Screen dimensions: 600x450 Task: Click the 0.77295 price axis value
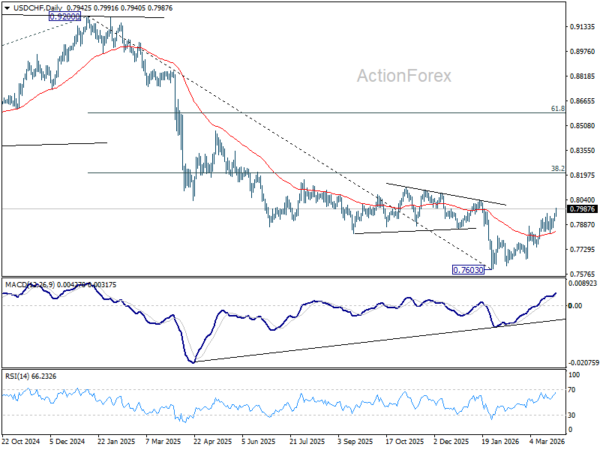[582, 249]
